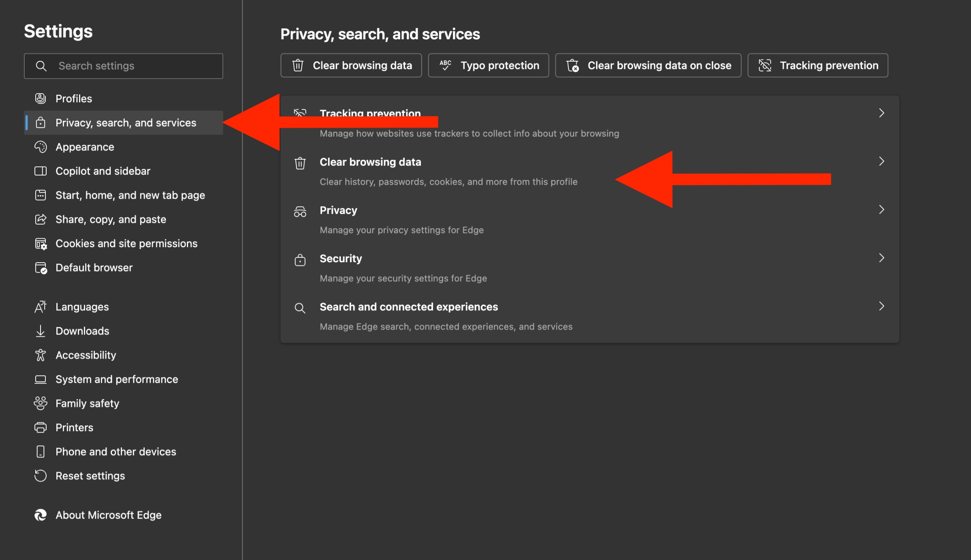The width and height of the screenshot is (971, 560).
Task: Expand the Tracking prevention row chevron
Action: point(881,113)
